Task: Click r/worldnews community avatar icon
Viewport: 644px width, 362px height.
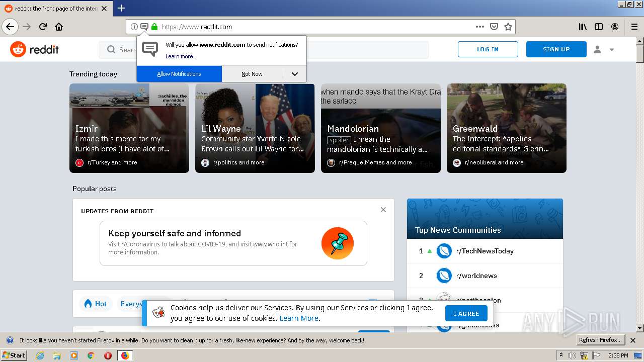Action: 444,276
